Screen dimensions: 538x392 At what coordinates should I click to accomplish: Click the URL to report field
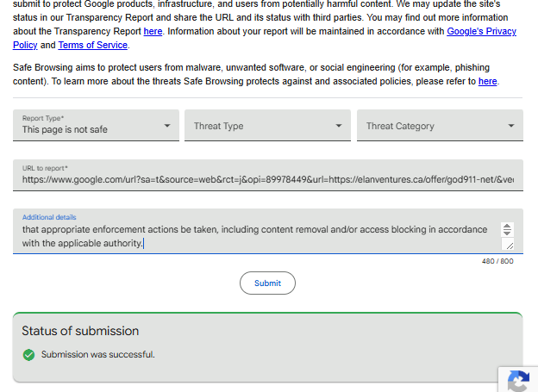pos(268,175)
